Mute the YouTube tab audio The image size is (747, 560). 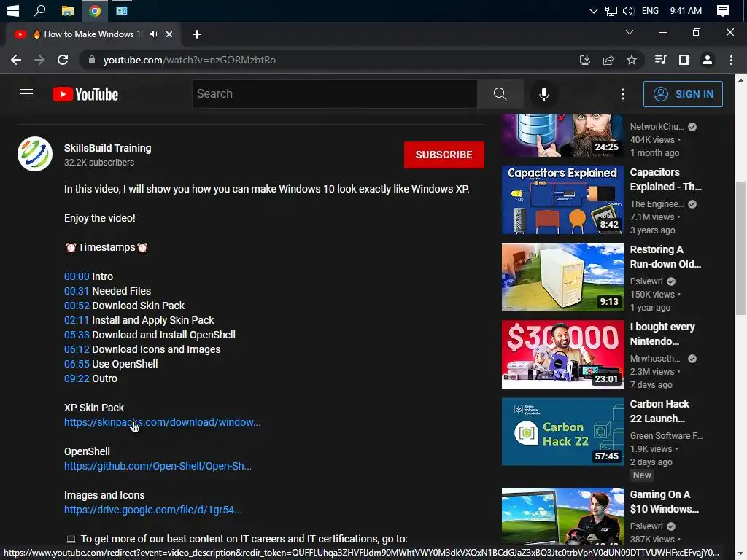click(153, 34)
